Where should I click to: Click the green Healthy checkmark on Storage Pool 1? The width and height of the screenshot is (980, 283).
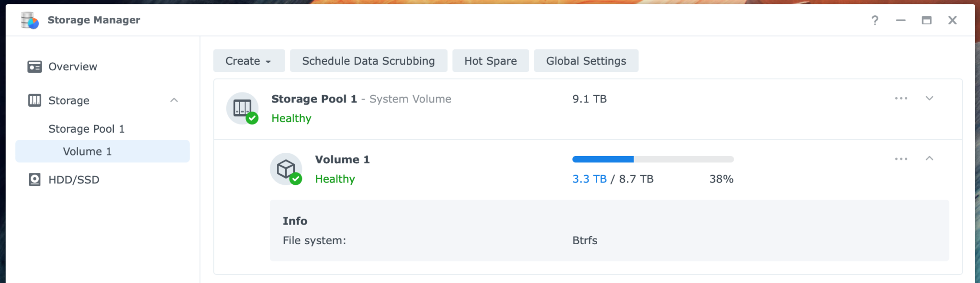pos(252,119)
